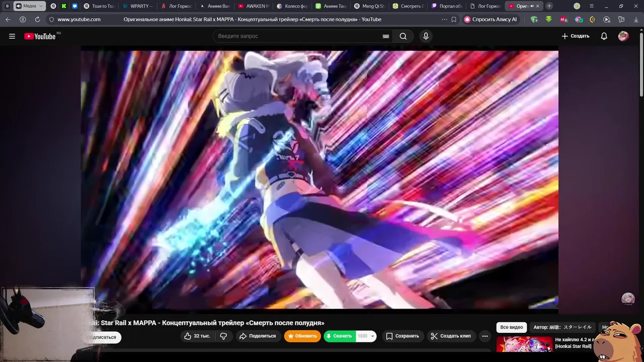The image size is (644, 362).
Task: Open the on-screen keyboard icon in search
Action: pyautogui.click(x=386, y=36)
